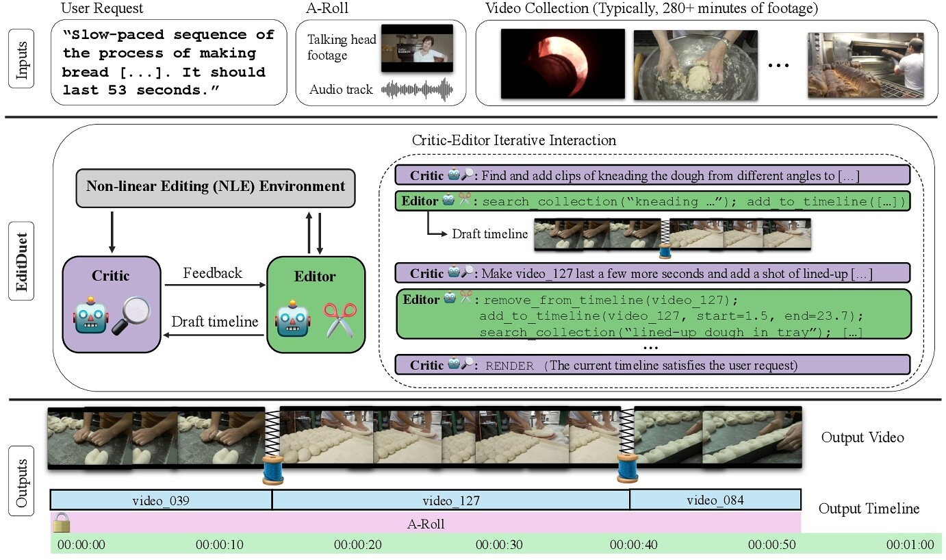The height and width of the screenshot is (560, 946).
Task: Open the glowing oven fire thumbnail
Action: click(x=563, y=64)
